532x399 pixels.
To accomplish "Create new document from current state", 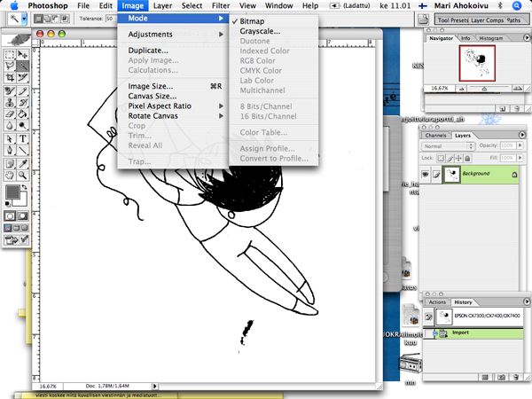I will 486,377.
